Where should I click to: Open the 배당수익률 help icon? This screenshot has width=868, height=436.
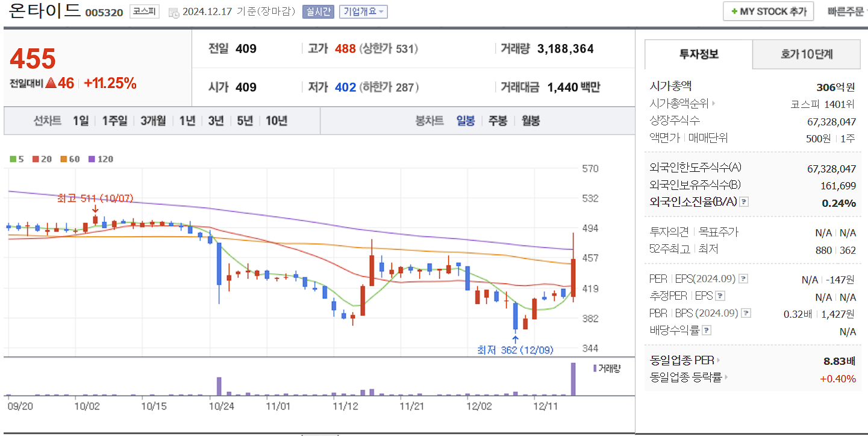point(707,329)
